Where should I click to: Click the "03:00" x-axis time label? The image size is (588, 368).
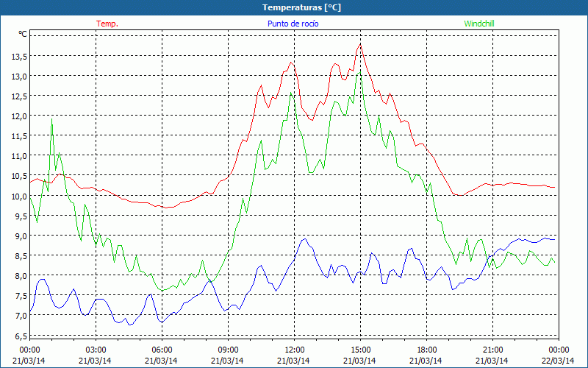pyautogui.click(x=96, y=350)
